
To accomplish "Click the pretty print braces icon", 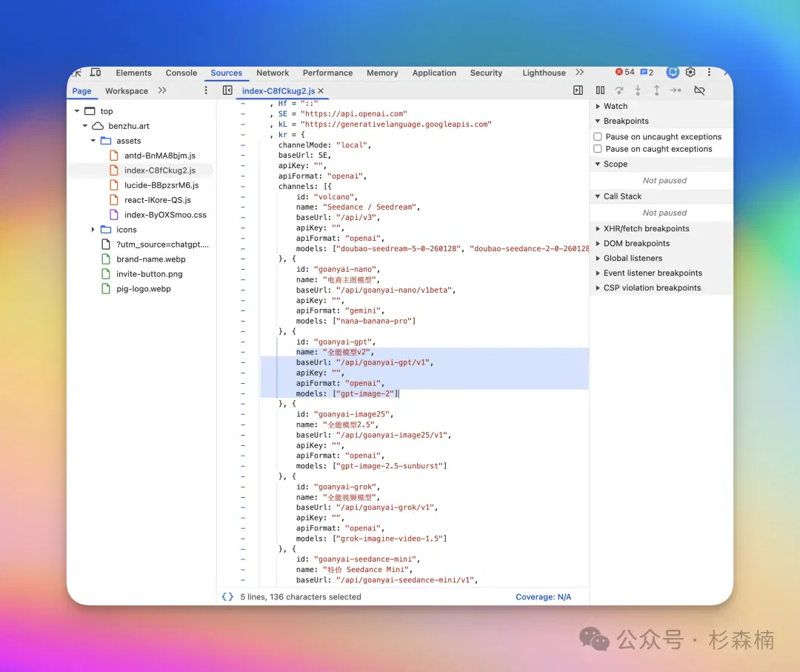I will coord(227,597).
